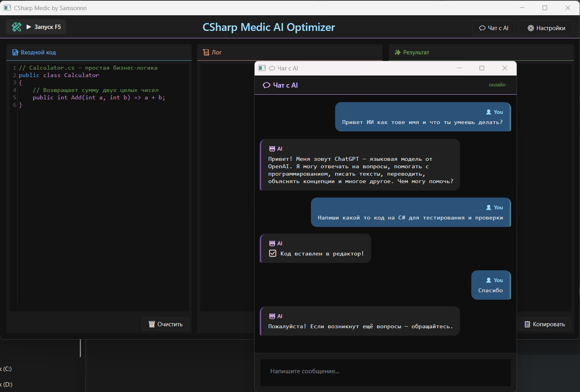This screenshot has width=580, height=392.
Task: Maximize the Чат с AI chat window
Action: pos(482,68)
